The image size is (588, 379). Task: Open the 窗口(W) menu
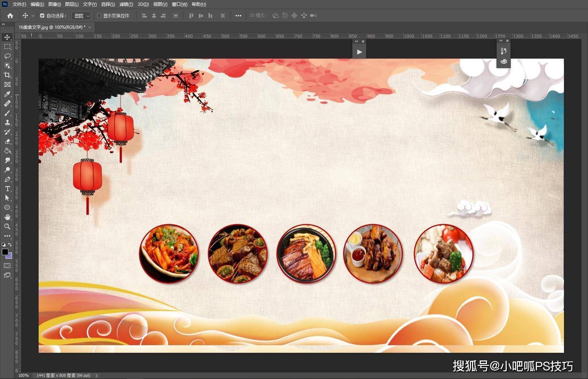point(179,4)
